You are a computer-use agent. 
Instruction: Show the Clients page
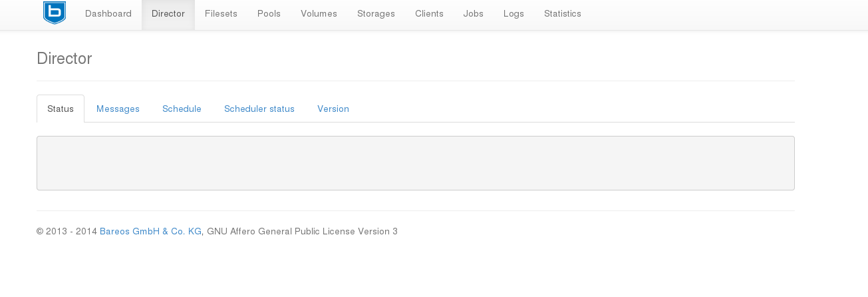click(x=429, y=14)
